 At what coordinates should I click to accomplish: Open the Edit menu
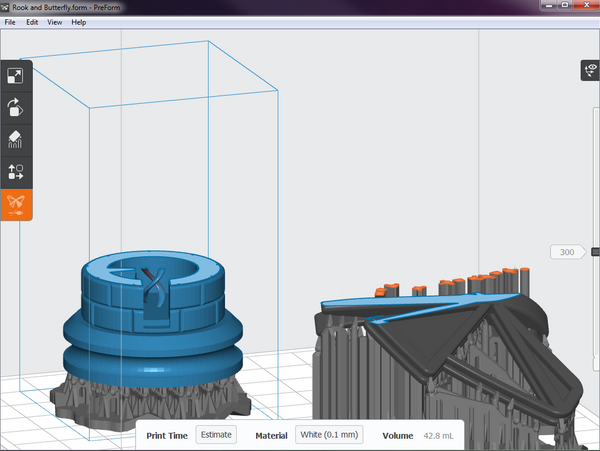click(x=32, y=22)
